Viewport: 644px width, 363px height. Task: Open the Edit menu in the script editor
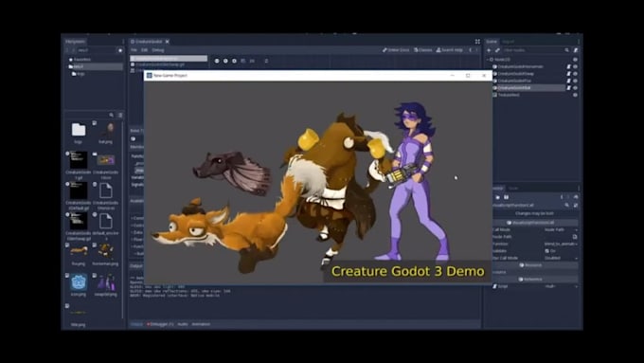144,50
